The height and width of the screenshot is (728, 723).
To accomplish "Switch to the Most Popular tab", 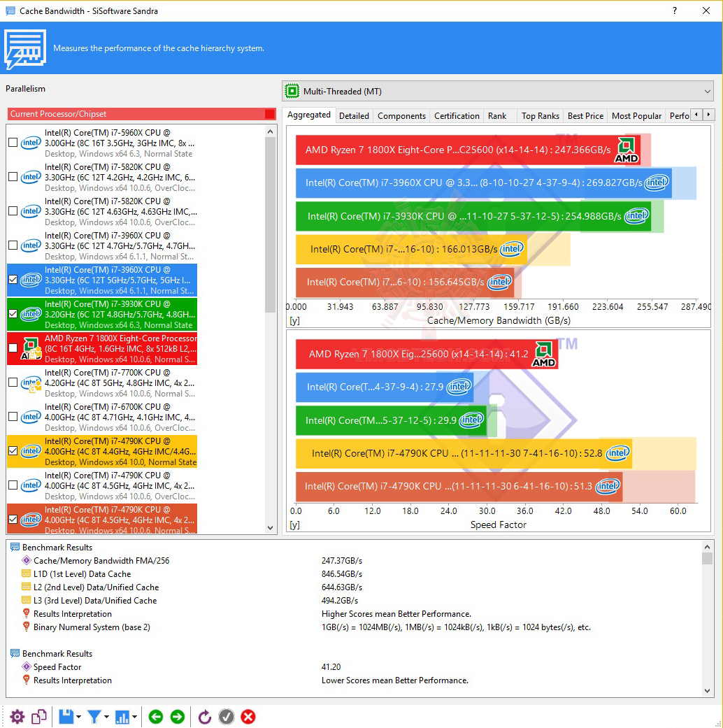I will [636, 116].
